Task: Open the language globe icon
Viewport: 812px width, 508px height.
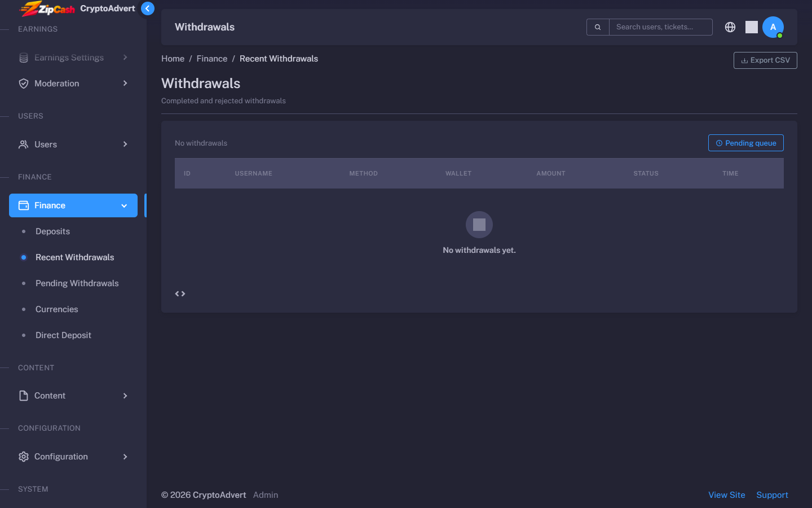Action: click(x=730, y=27)
